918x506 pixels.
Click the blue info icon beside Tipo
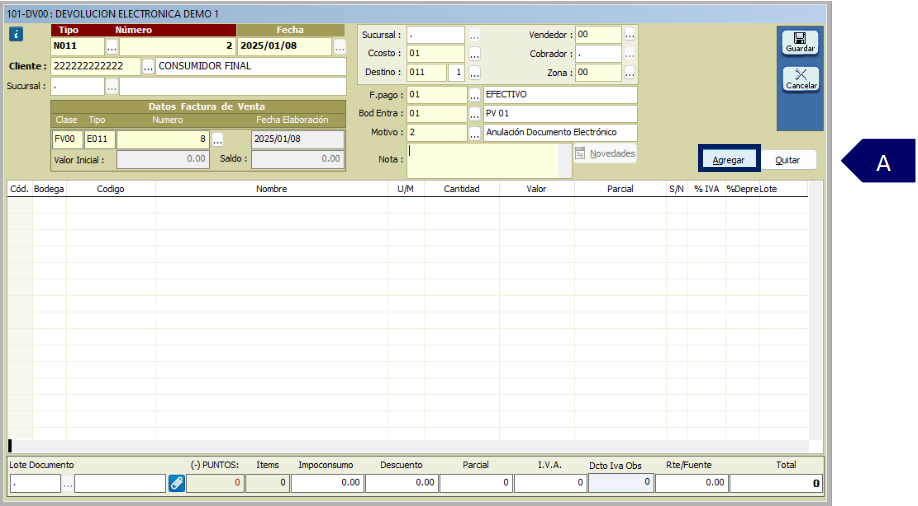(16, 35)
